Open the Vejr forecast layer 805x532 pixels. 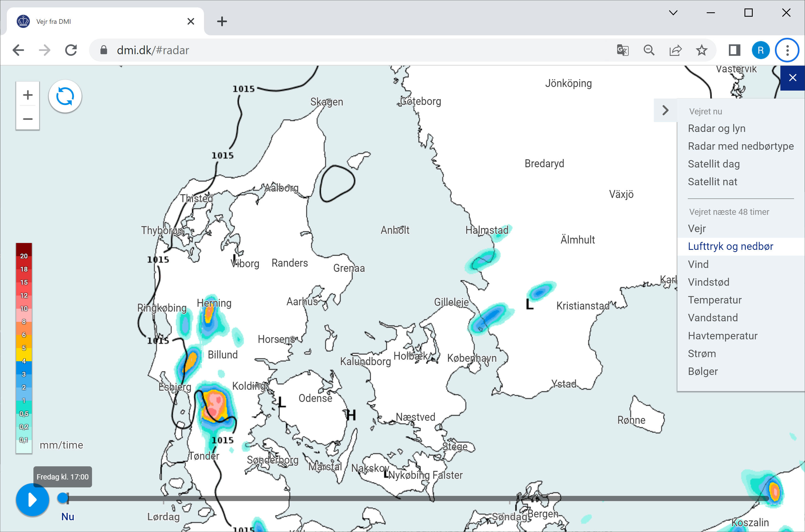(x=697, y=228)
